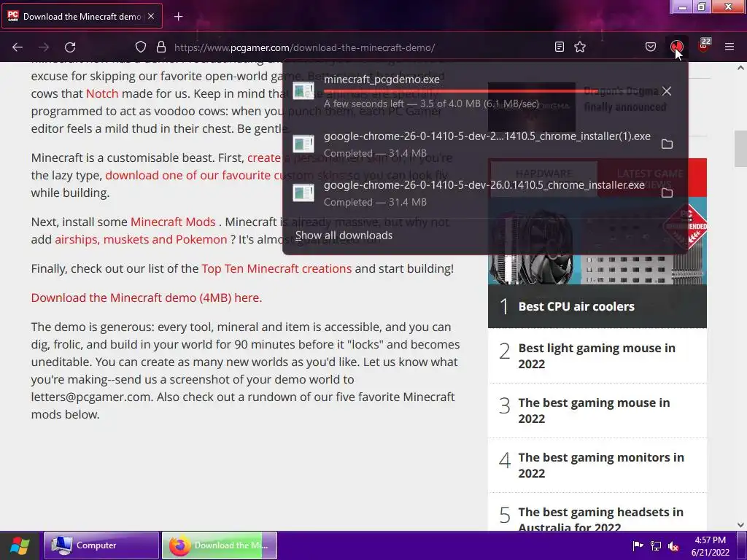The width and height of the screenshot is (747, 560).
Task: Open the Minecraft Mods link
Action: coord(173,222)
